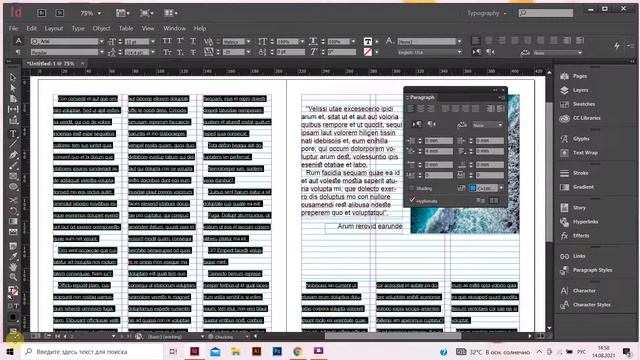
Task: Open the Gradient panel
Action: pos(577,187)
